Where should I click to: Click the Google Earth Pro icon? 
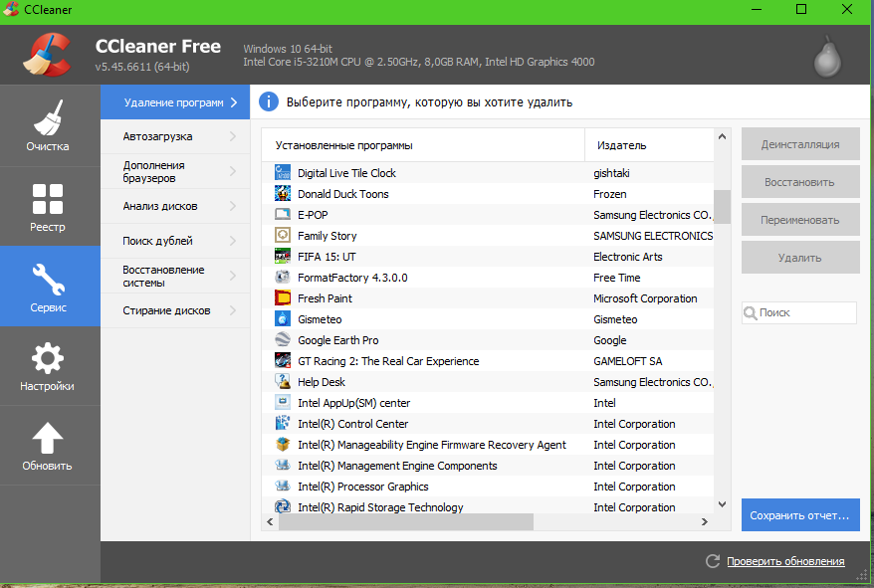[283, 339]
